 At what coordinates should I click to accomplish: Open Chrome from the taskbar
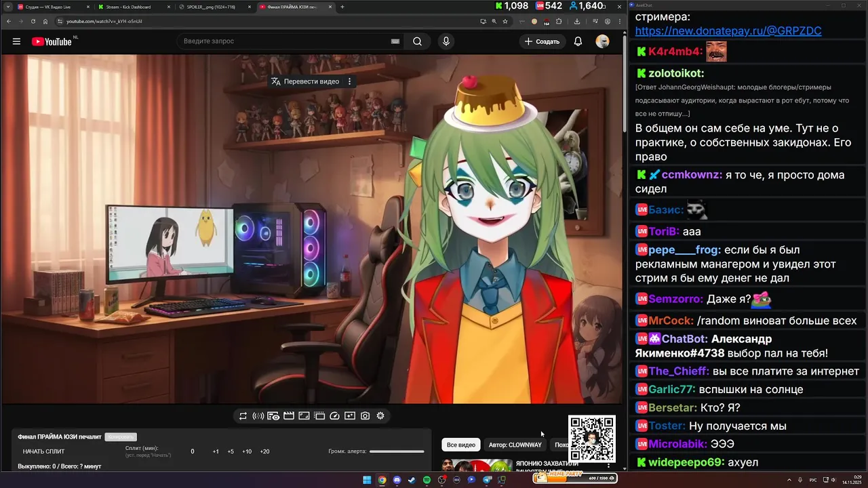tap(382, 480)
